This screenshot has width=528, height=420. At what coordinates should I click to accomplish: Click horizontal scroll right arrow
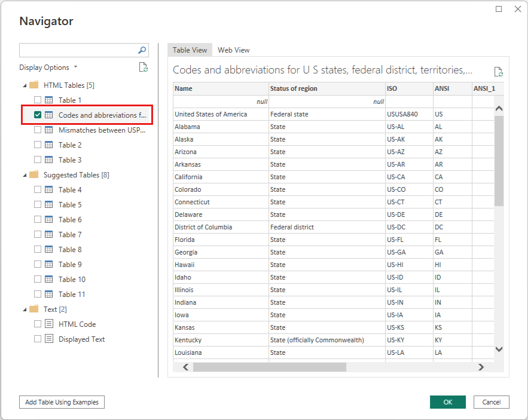(481, 367)
